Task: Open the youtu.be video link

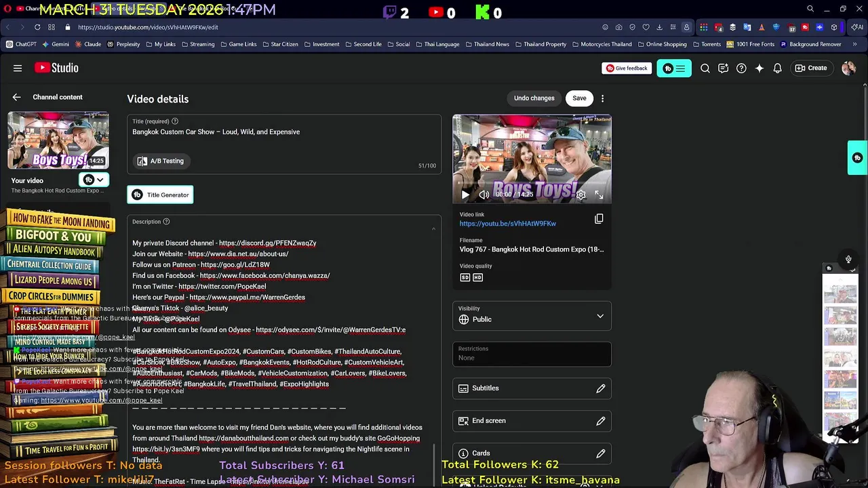Action: click(x=507, y=224)
